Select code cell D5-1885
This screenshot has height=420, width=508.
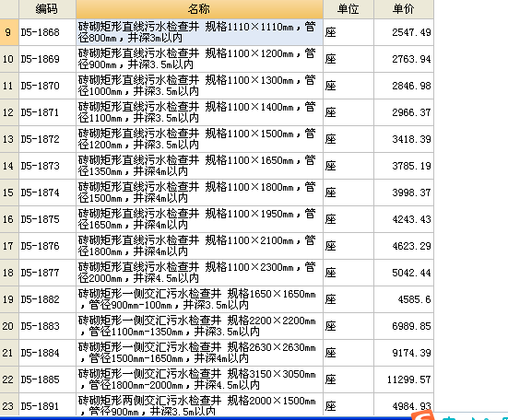coord(47,379)
